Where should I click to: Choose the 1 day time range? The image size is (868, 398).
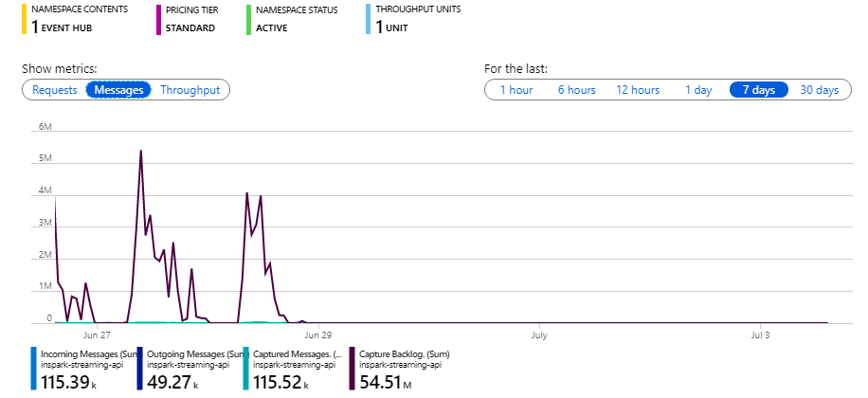[x=698, y=90]
